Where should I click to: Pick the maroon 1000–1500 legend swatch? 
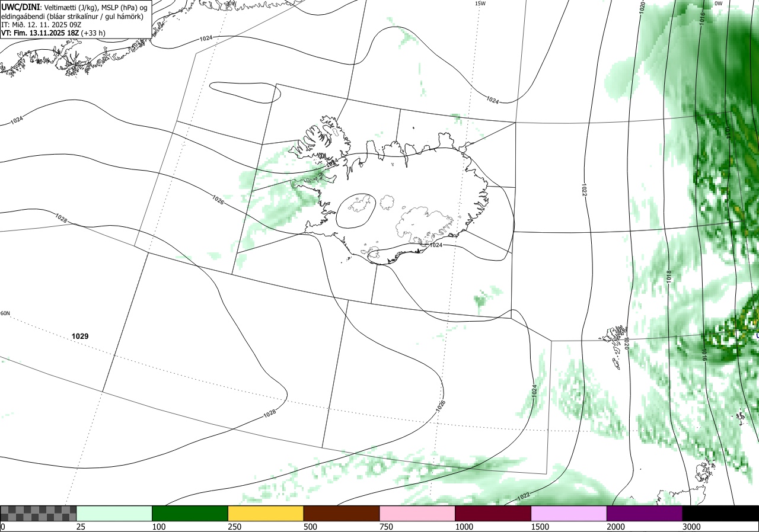click(x=493, y=513)
